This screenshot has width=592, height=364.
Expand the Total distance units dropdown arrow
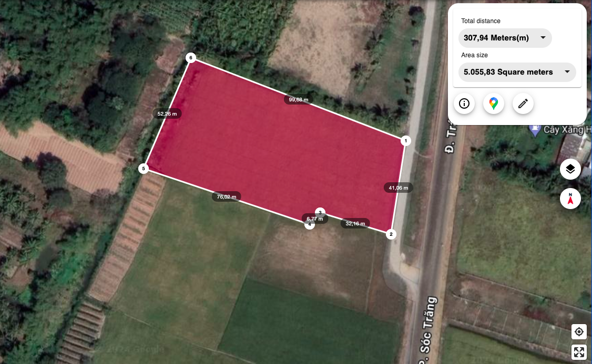coord(543,38)
